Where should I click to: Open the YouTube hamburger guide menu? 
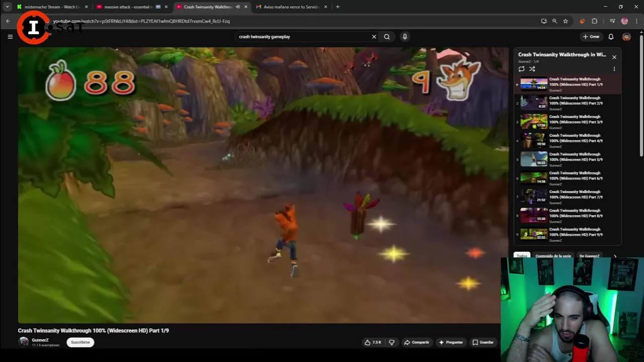(x=10, y=37)
